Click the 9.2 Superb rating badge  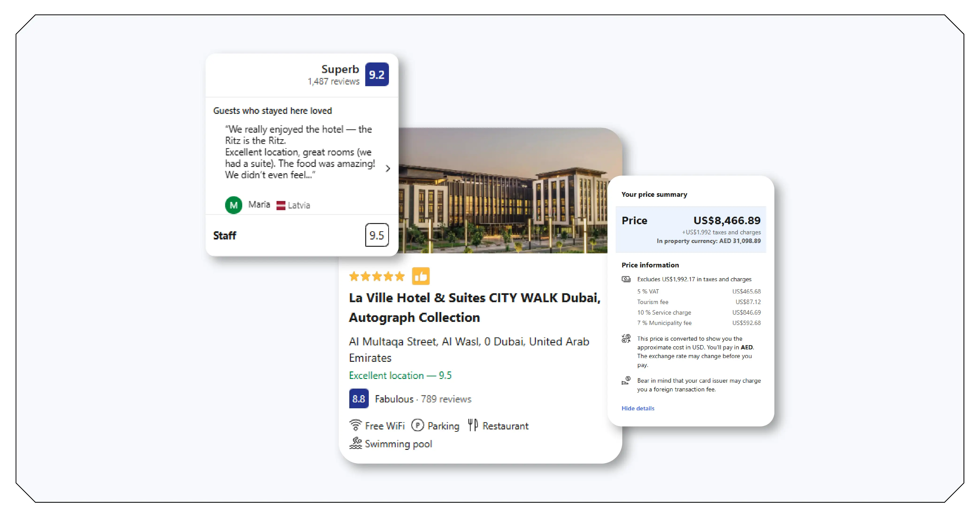pyautogui.click(x=376, y=75)
